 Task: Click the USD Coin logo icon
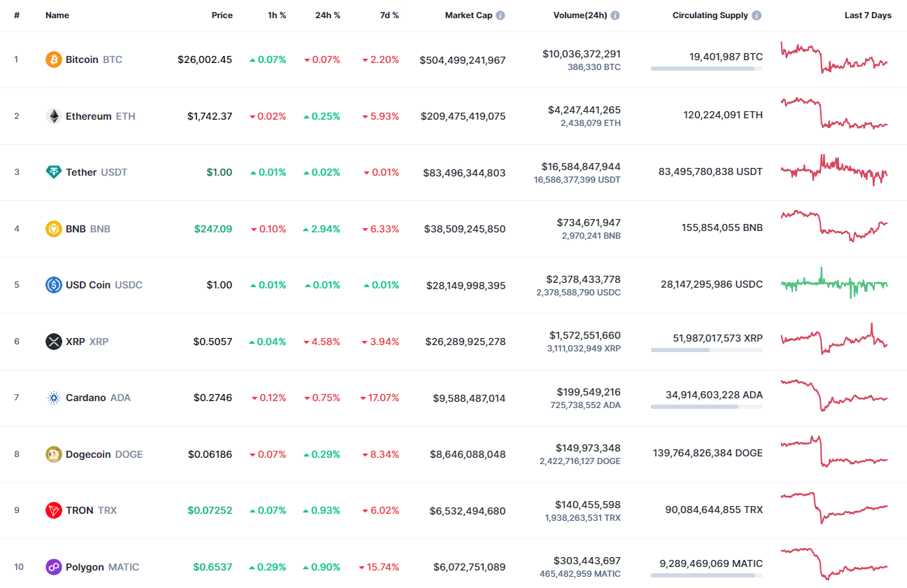pos(52,284)
